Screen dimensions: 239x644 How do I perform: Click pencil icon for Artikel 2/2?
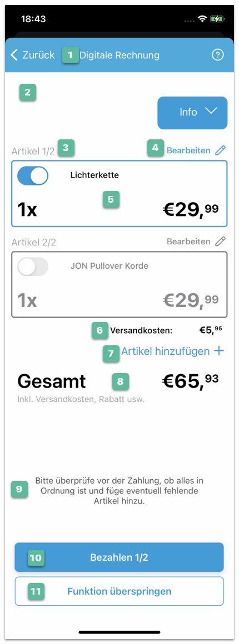pyautogui.click(x=221, y=241)
